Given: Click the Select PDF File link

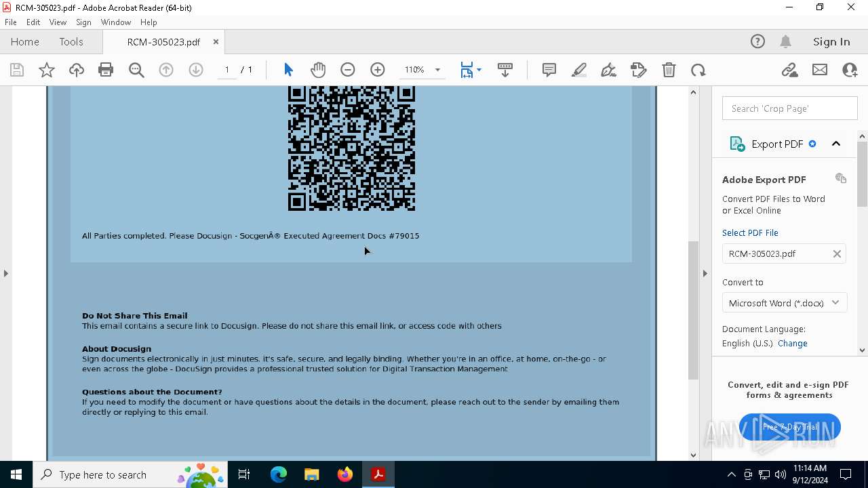Looking at the screenshot, I should coord(750,232).
